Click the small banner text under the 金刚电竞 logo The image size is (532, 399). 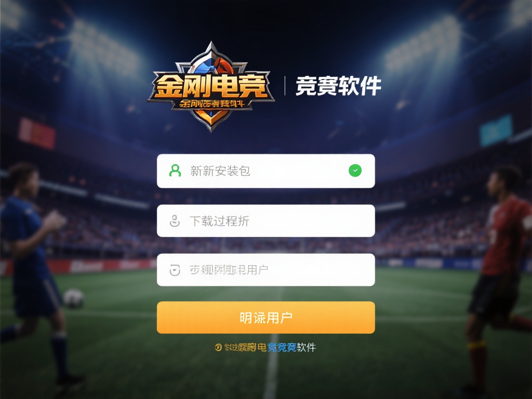click(212, 103)
